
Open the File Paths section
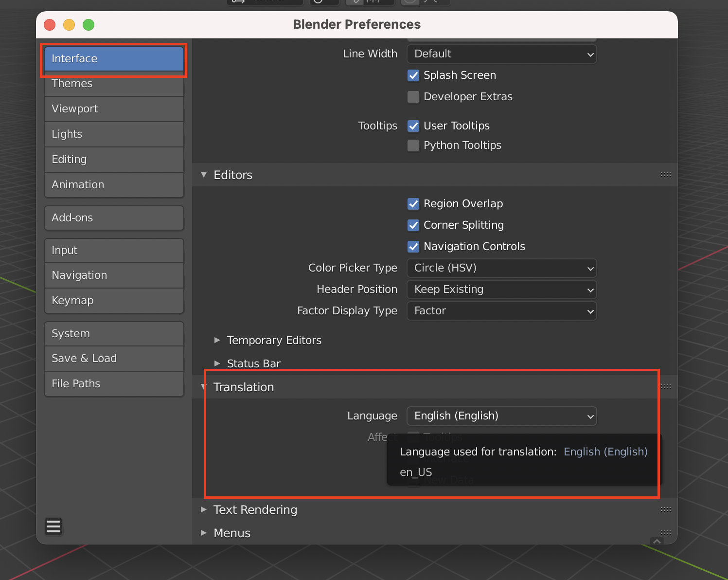[x=114, y=384]
